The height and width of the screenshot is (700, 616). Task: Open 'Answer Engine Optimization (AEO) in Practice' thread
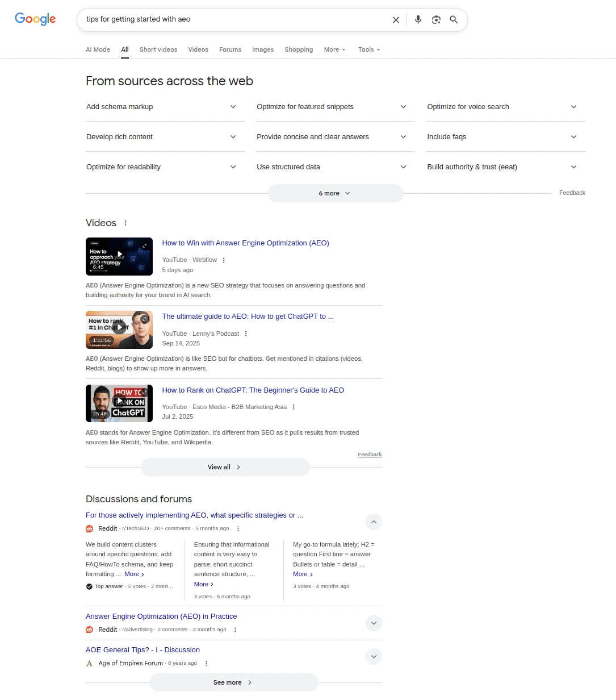[x=161, y=616]
